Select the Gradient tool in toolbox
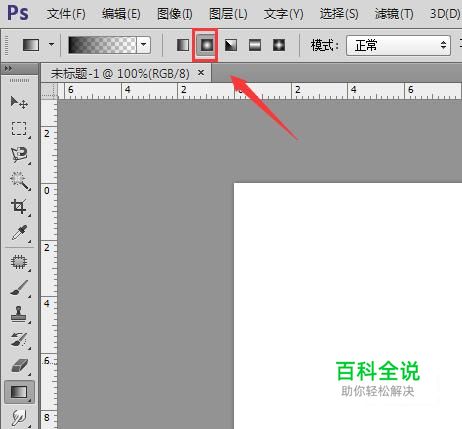This screenshot has width=462, height=429. pos(19,392)
